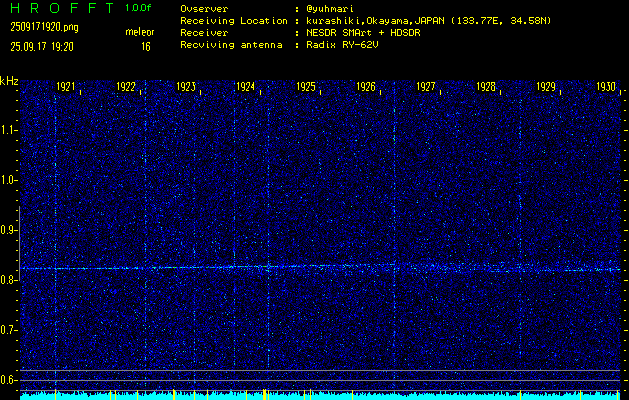Click the 1929 time marker

546,87
